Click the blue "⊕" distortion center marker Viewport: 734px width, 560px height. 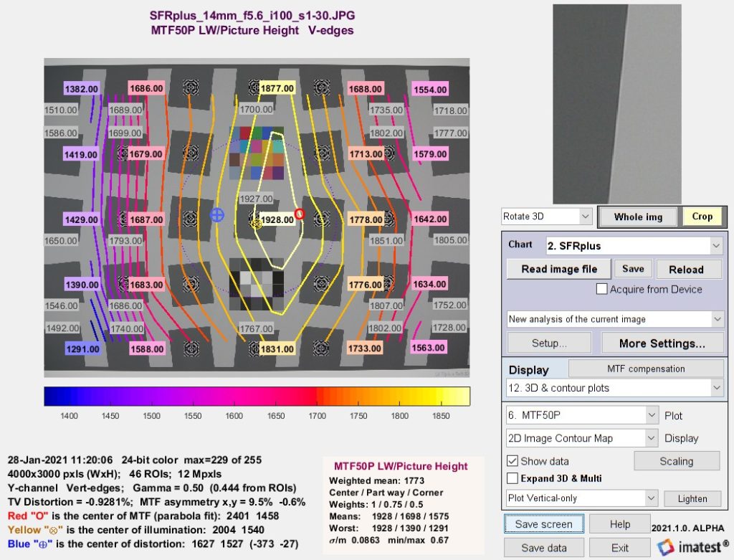pyautogui.click(x=216, y=214)
